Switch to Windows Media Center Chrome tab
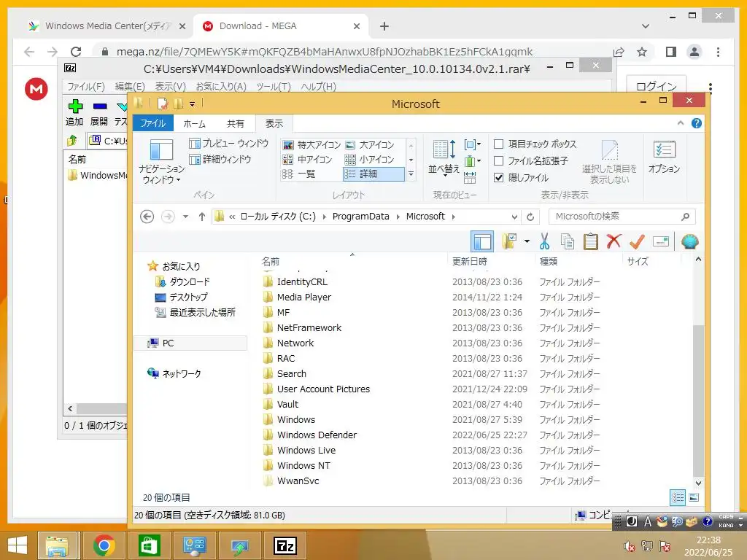 [x=108, y=26]
